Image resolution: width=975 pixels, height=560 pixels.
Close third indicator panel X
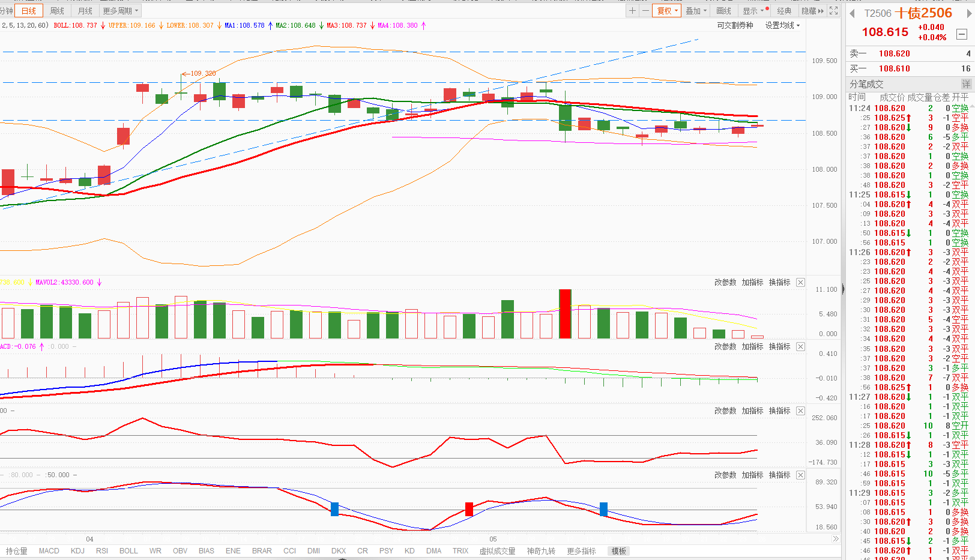[x=800, y=411]
